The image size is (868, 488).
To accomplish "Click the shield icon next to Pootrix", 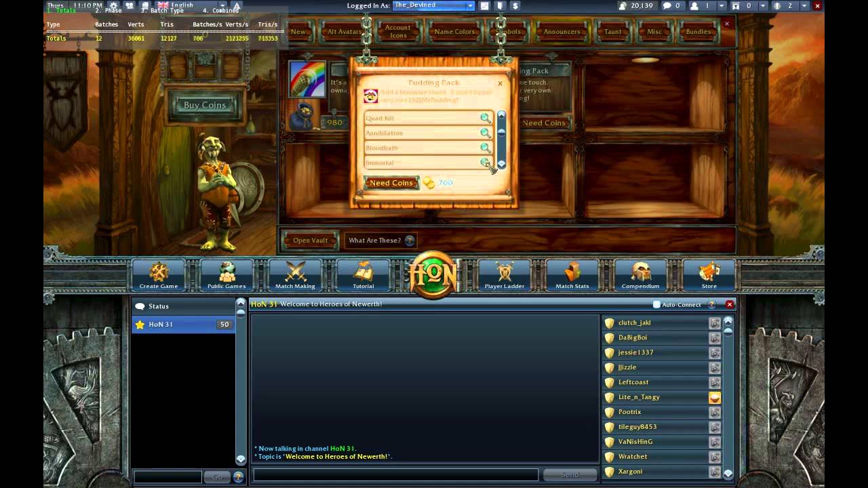I will tap(609, 412).
